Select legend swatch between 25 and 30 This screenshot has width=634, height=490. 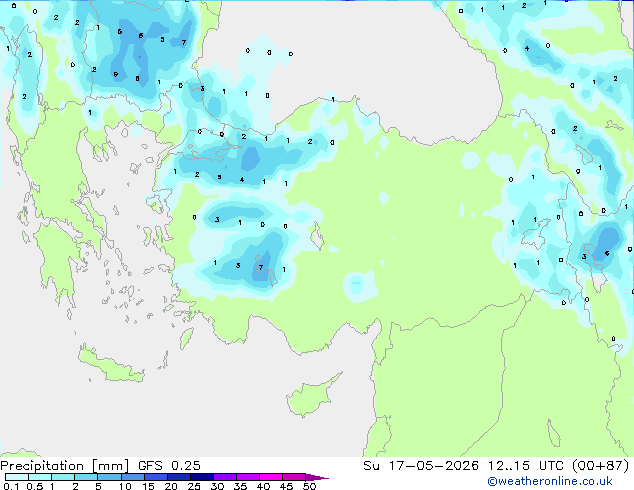click(202, 477)
